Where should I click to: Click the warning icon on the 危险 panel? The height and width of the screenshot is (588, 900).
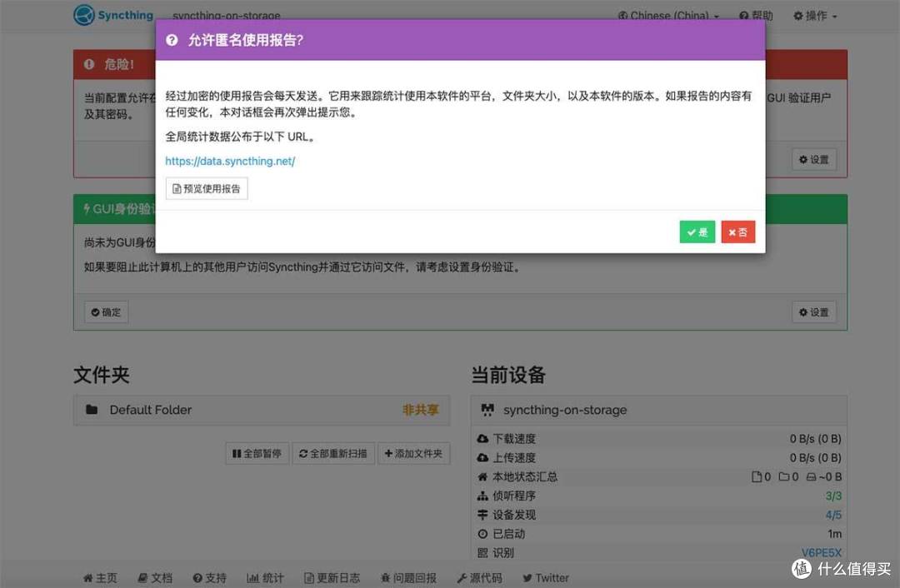coord(90,63)
